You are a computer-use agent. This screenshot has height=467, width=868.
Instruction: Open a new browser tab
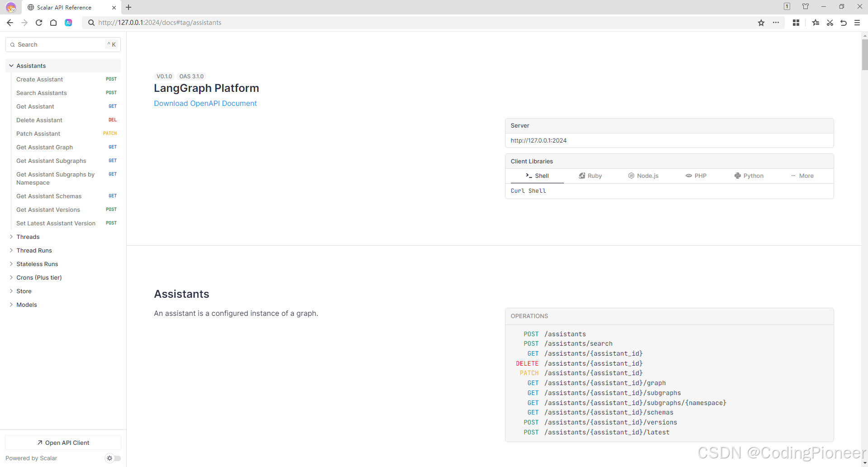(129, 7)
